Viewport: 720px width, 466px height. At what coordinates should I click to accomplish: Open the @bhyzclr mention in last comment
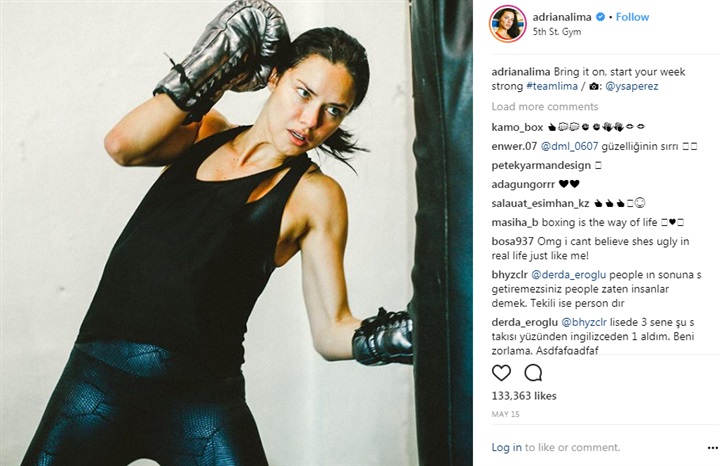coord(584,322)
